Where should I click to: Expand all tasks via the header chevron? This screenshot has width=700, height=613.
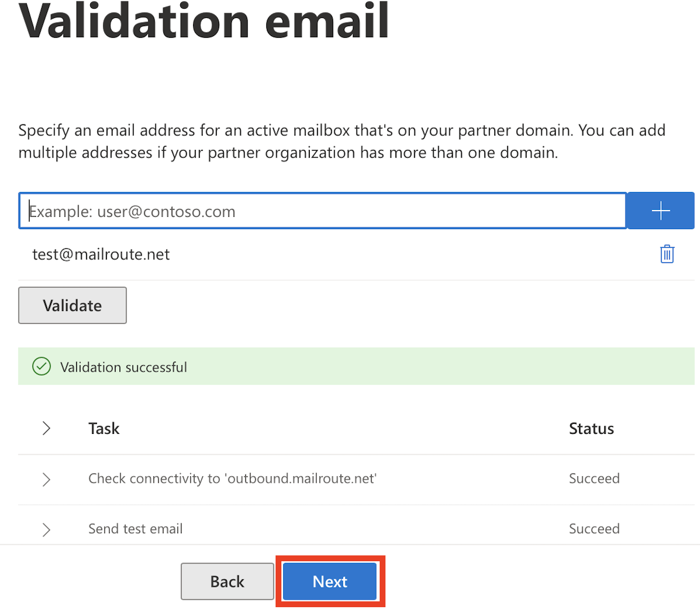pos(47,429)
